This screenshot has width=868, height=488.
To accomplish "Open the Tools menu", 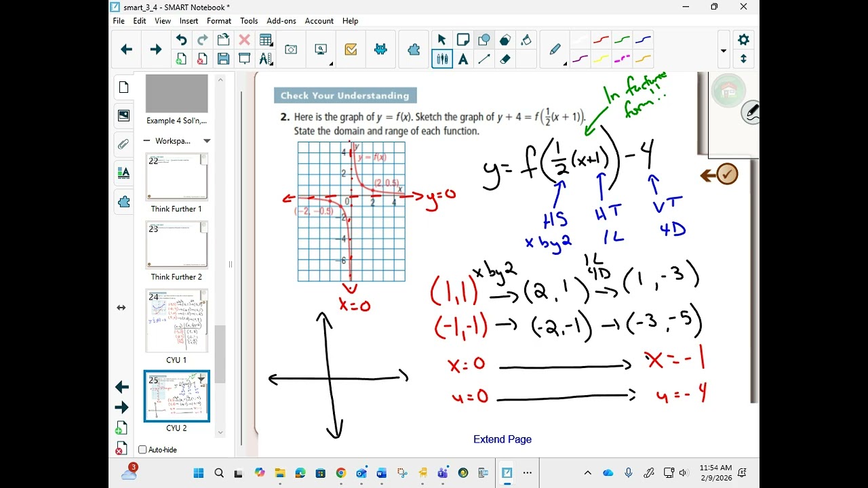I will coord(249,21).
